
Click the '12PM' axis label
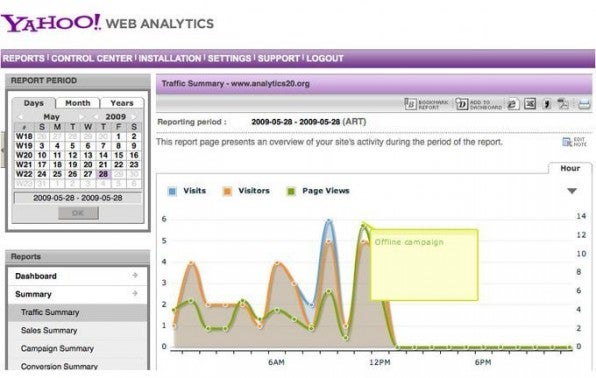coord(379,362)
